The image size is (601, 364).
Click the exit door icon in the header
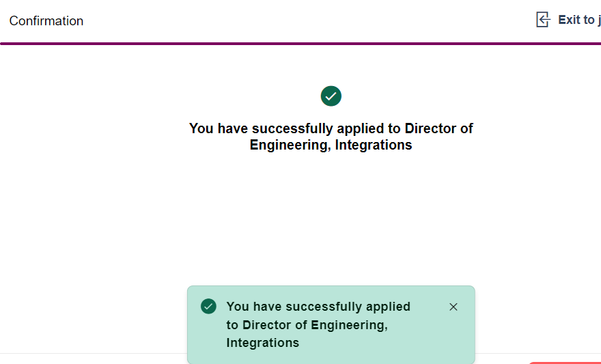(543, 20)
